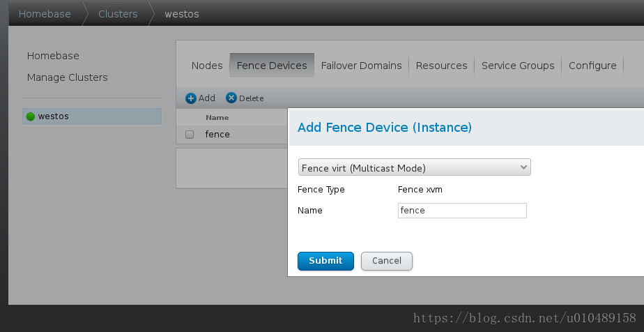
Task: Select the Fence Devices tab
Action: 272,66
